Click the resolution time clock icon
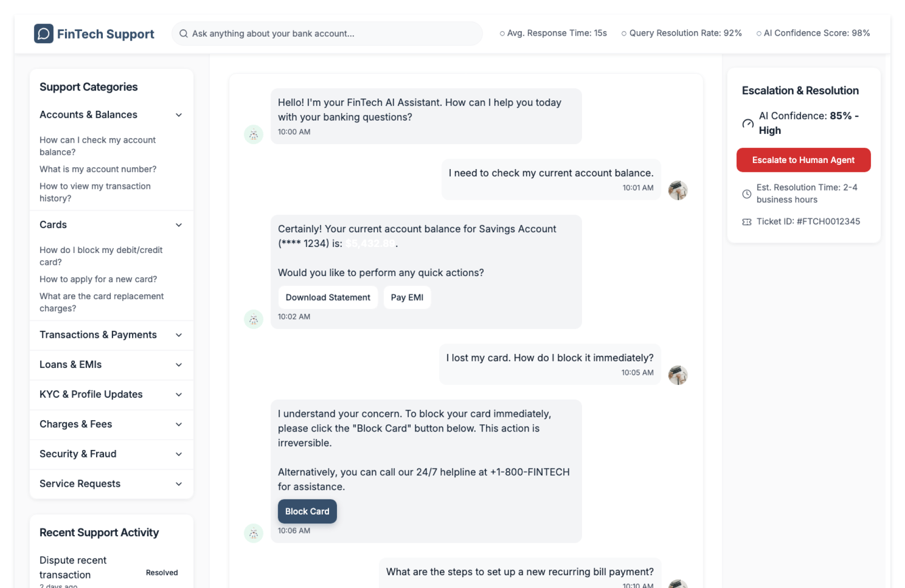Viewport: 905px width, 588px height. (x=747, y=194)
